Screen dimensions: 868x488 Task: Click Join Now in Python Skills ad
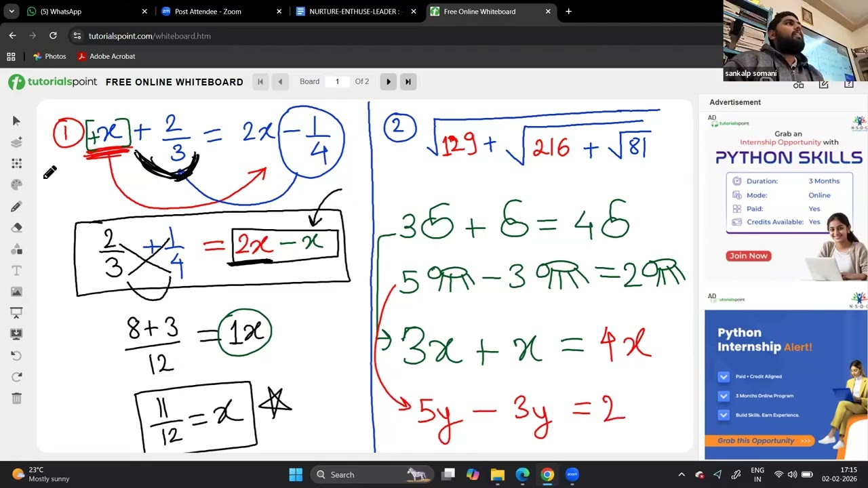click(x=749, y=256)
